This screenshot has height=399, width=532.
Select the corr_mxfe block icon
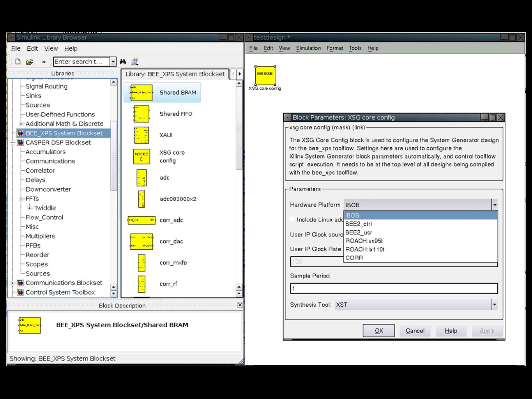[x=141, y=263]
